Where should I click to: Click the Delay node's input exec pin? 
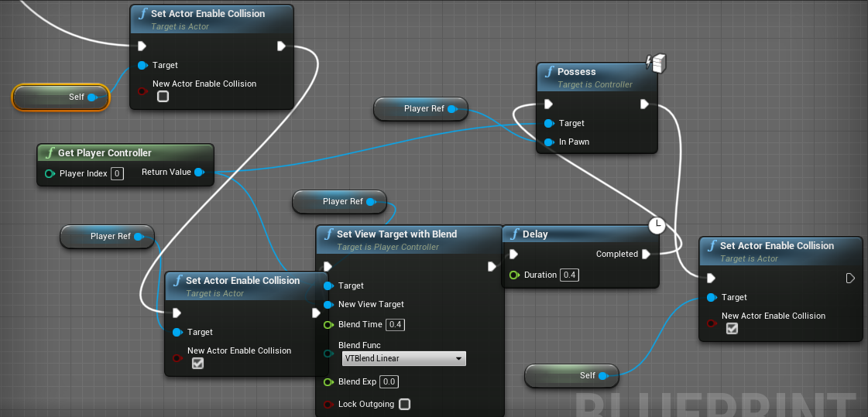pyautogui.click(x=513, y=254)
